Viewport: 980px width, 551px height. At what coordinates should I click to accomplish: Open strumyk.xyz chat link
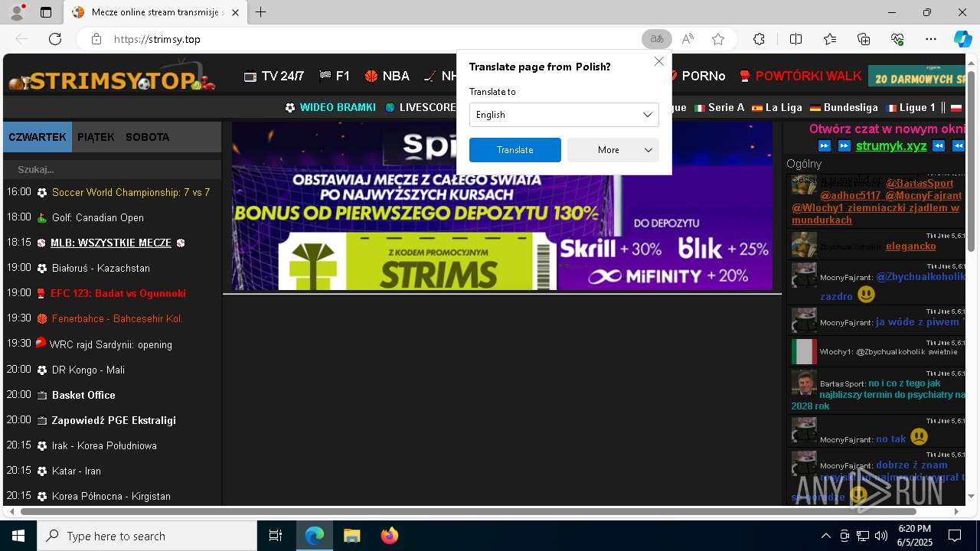click(891, 145)
